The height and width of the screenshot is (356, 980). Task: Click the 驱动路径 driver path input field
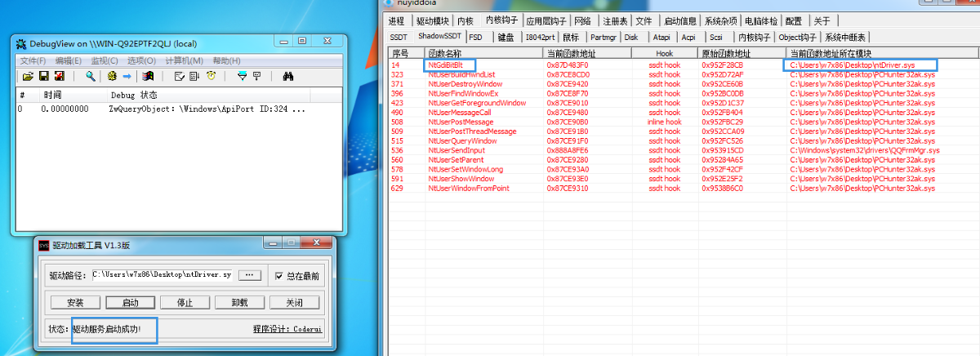[x=161, y=275]
